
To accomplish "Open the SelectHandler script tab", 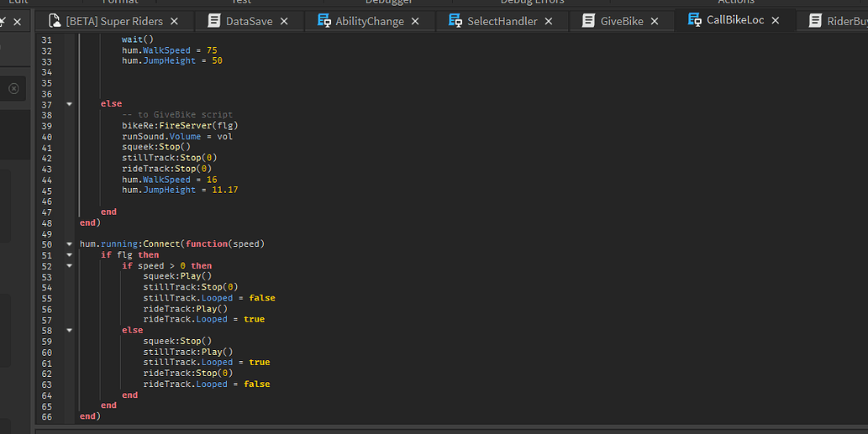I will click(502, 21).
